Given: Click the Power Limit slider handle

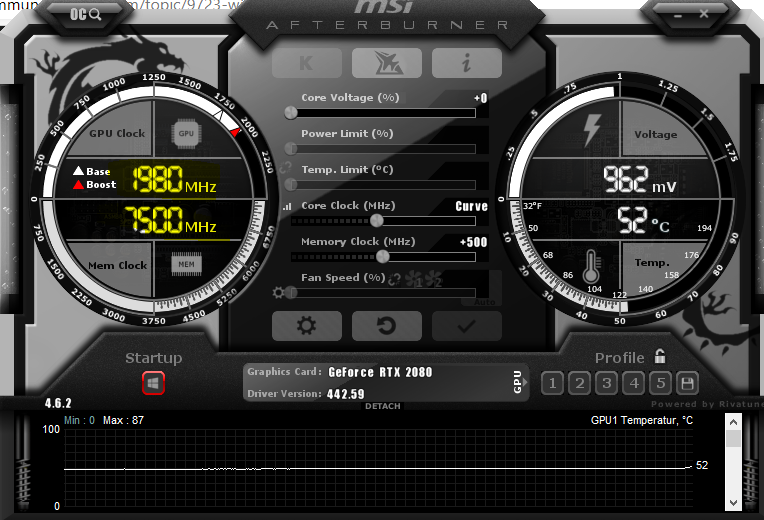Looking at the screenshot, I should point(291,148).
